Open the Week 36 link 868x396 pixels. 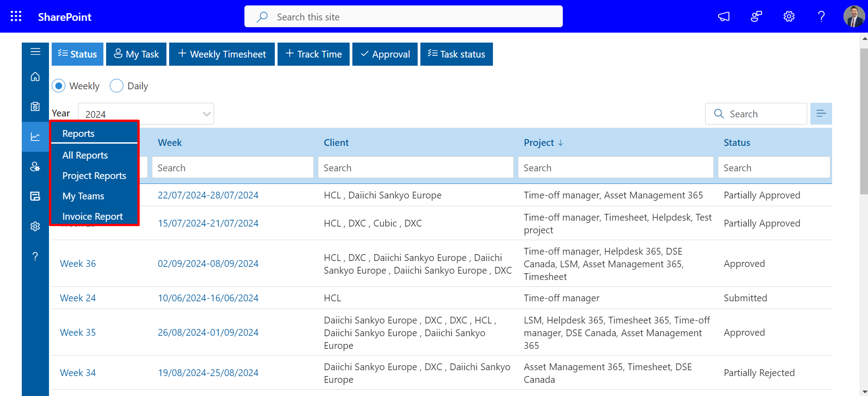click(x=78, y=264)
